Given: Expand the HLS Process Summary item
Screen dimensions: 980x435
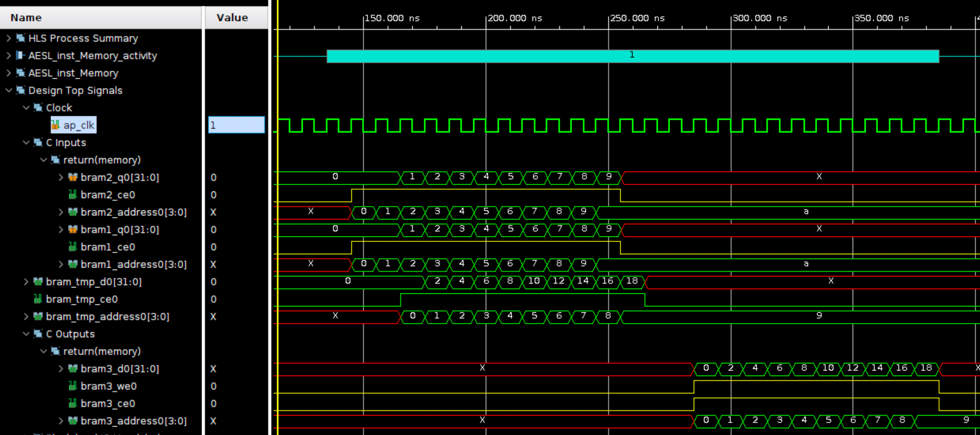Looking at the screenshot, I should [8, 38].
